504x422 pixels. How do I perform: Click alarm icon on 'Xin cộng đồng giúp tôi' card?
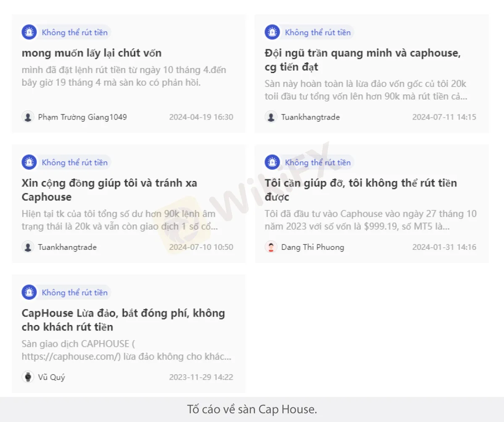point(29,163)
